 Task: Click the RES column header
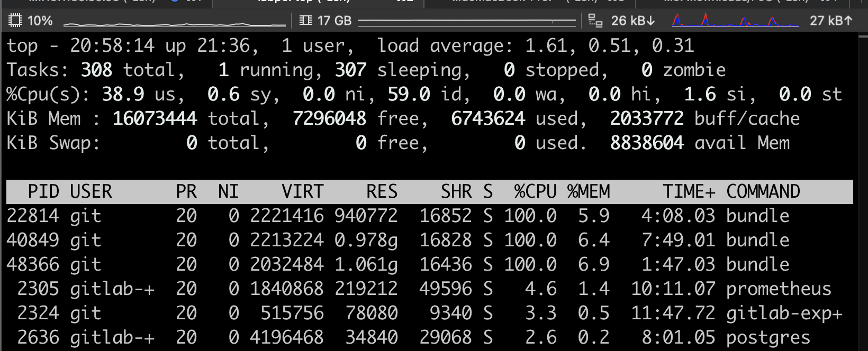(x=382, y=191)
